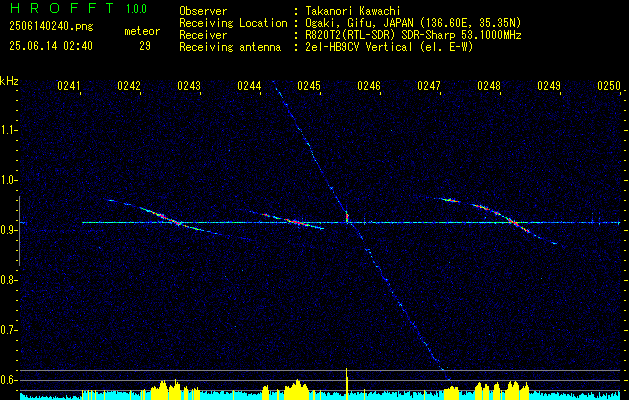
Task: Click the 0.6 kHz axis label
Action: (8, 380)
